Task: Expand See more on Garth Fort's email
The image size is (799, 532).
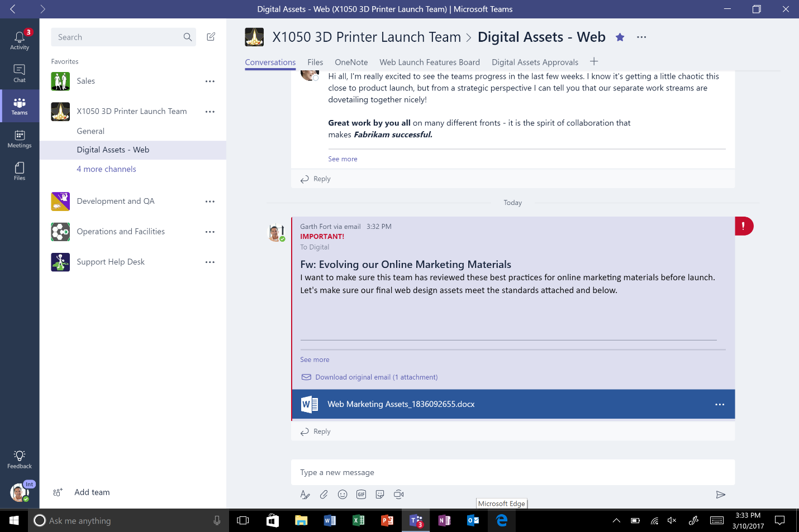Action: (314, 360)
